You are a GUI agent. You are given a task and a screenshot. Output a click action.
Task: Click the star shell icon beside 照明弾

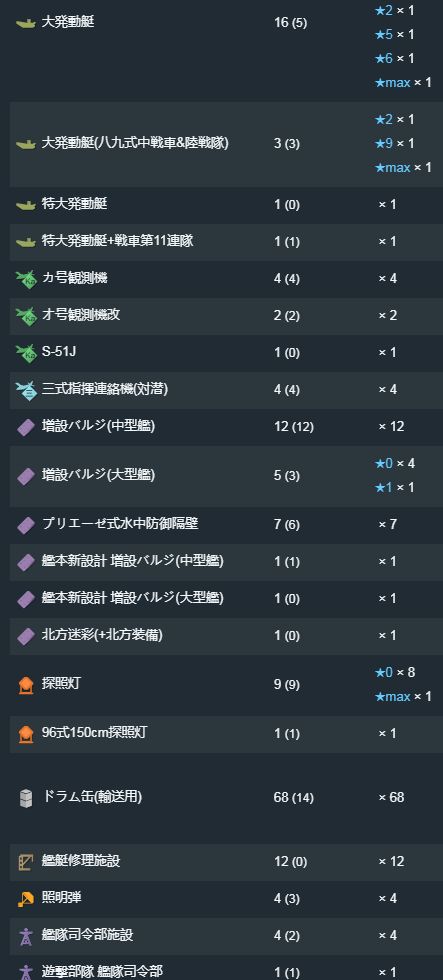(25, 899)
